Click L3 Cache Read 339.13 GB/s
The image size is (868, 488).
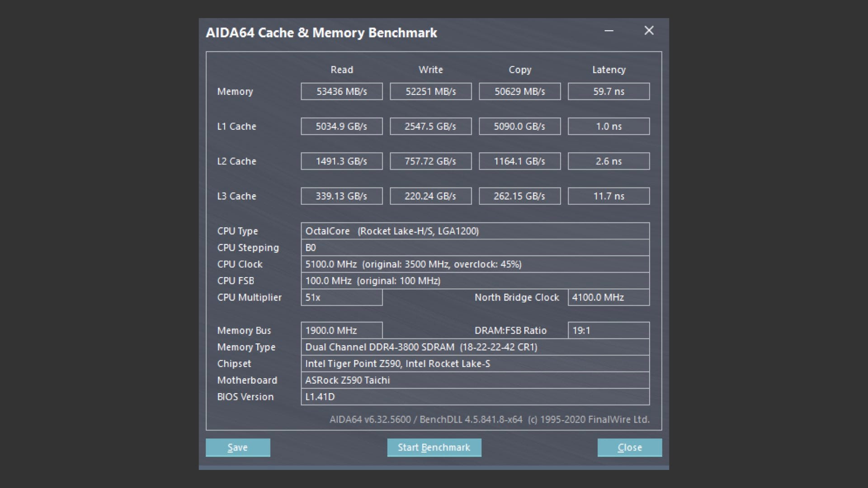[x=342, y=196]
